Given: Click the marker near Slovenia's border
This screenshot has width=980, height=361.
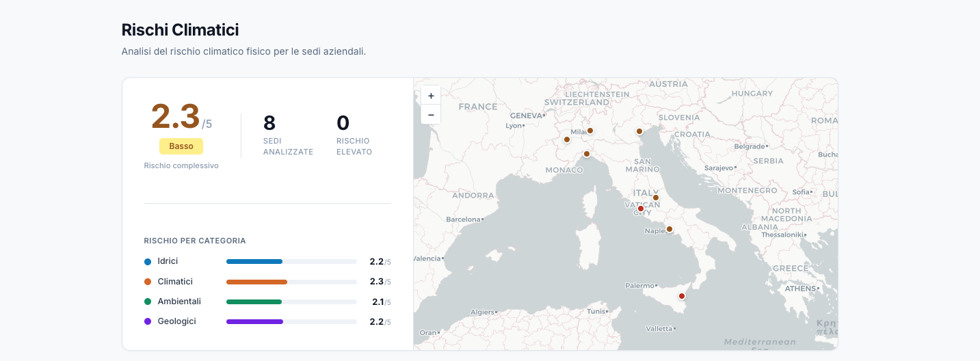Looking at the screenshot, I should coord(639,131).
